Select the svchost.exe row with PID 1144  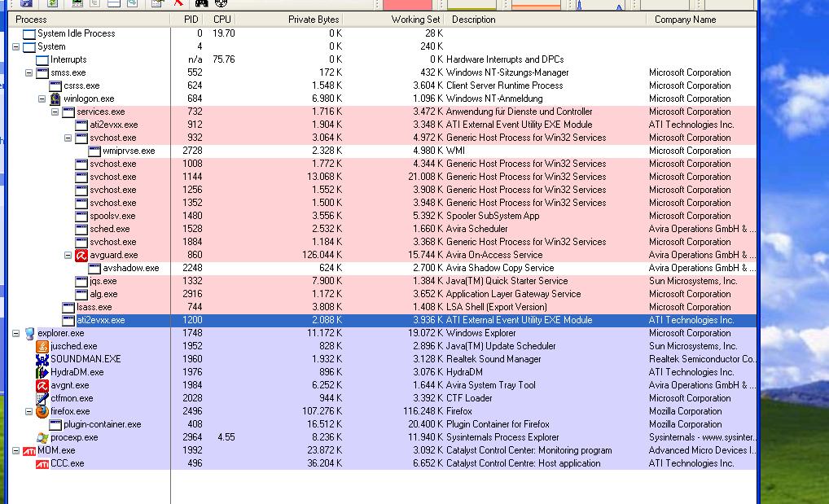(383, 177)
